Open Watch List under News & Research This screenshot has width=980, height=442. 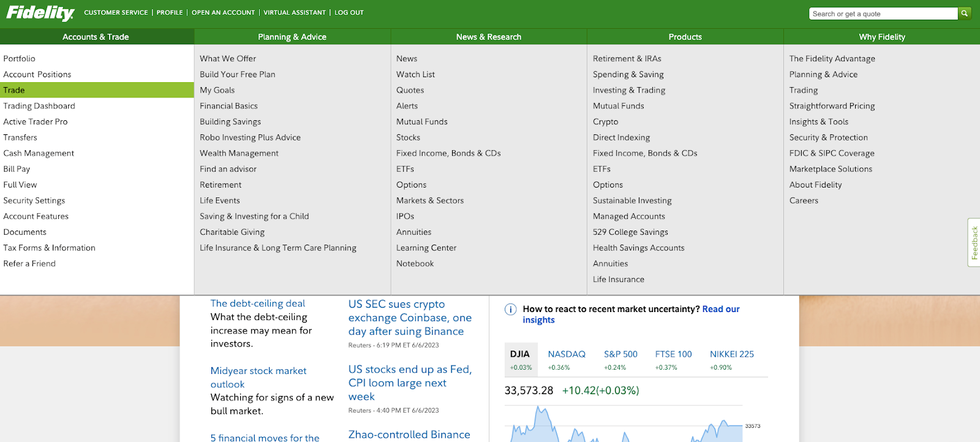pyautogui.click(x=416, y=75)
